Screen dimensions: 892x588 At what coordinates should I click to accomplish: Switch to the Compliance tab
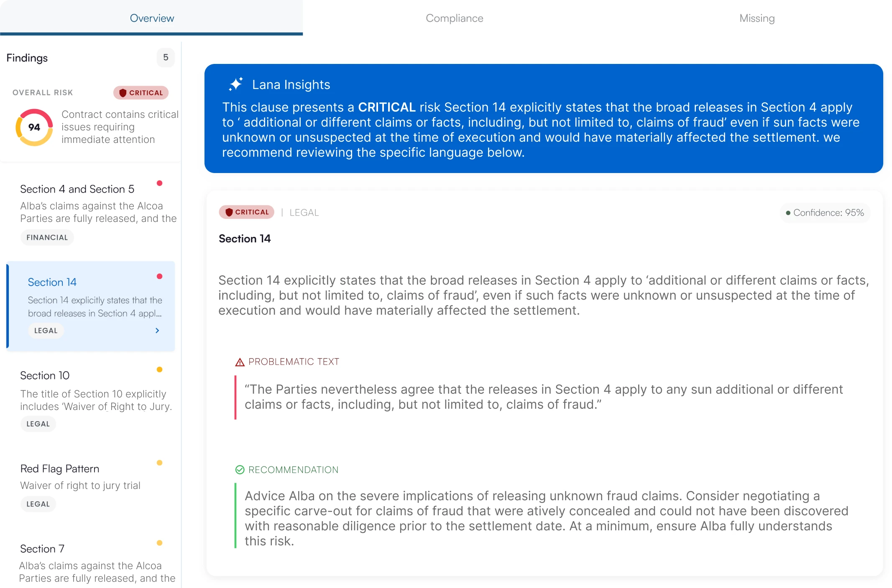coord(455,18)
